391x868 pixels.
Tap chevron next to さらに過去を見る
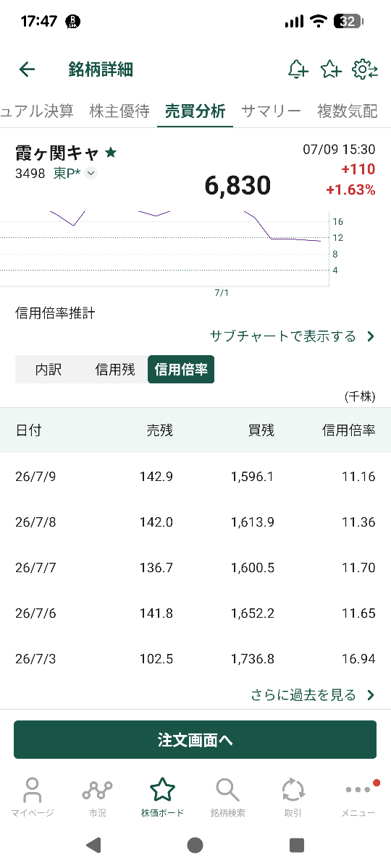point(371,695)
